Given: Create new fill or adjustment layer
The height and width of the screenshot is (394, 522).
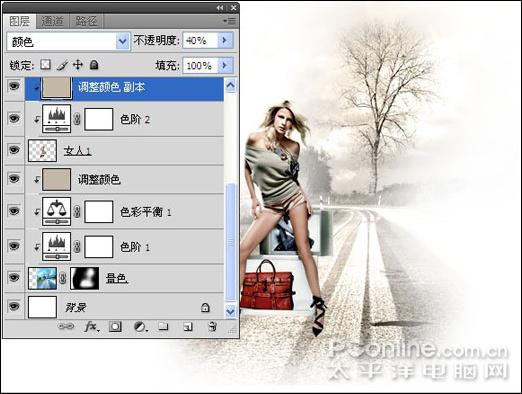Looking at the screenshot, I should (x=140, y=326).
